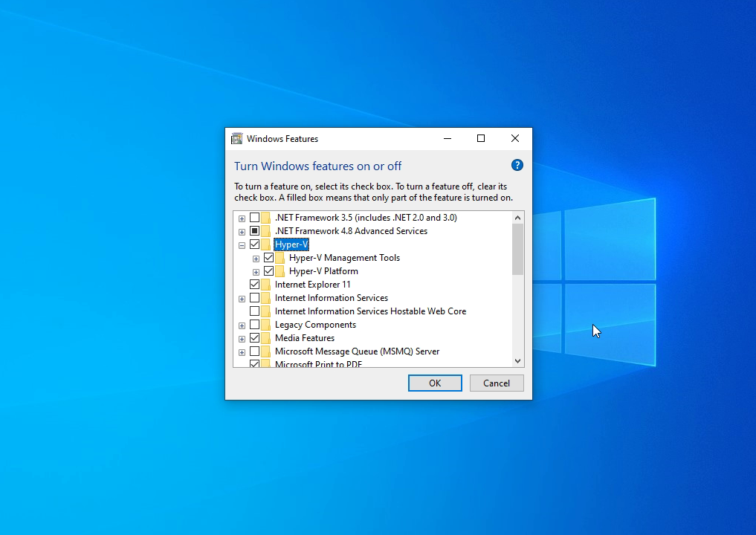
Task: Check Microsoft Message Queue Server checkbox
Action: pyautogui.click(x=254, y=351)
